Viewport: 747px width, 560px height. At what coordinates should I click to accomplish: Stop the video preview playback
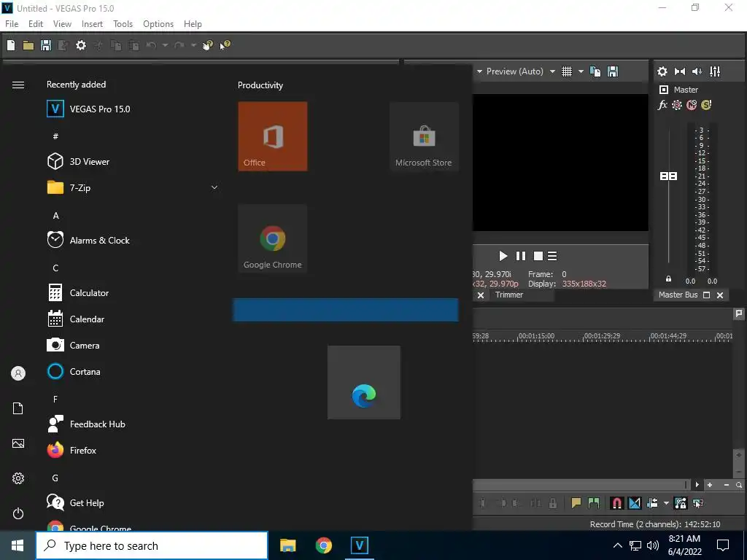538,256
